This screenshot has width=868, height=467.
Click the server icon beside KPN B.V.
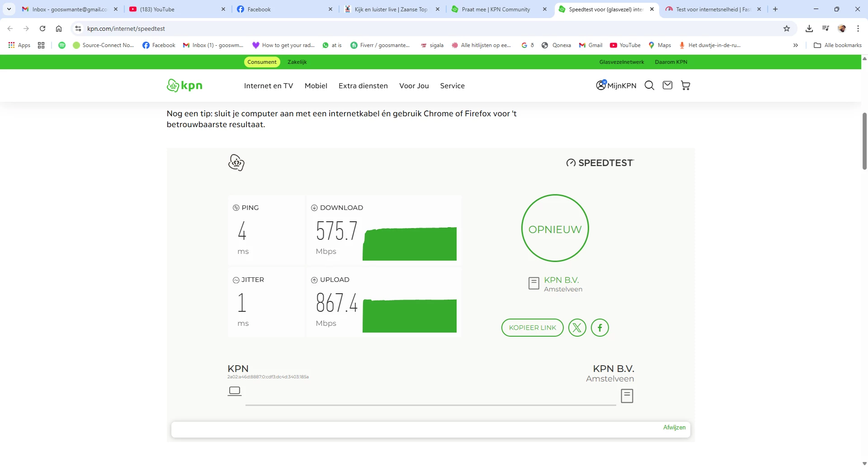534,283
